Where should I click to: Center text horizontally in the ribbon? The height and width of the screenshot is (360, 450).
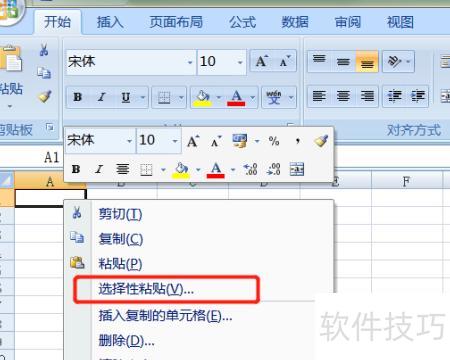point(343,97)
